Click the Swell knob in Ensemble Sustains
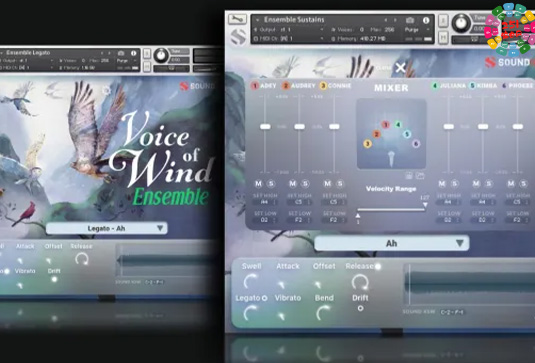 click(x=251, y=281)
